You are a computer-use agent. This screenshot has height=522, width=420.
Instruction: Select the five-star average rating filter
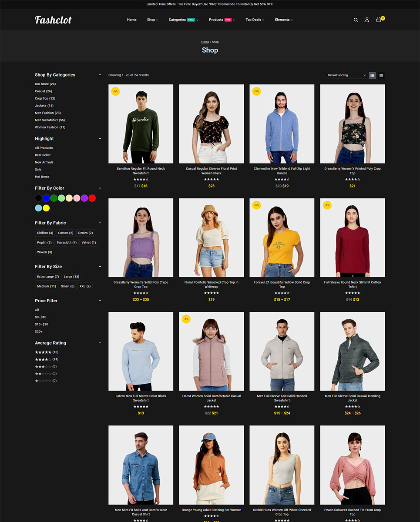point(43,352)
